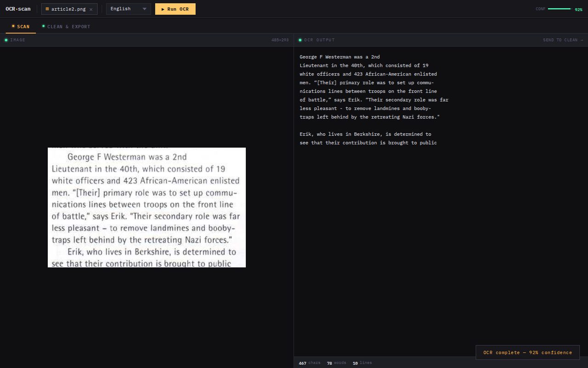This screenshot has width=588, height=368.
Task: Click output line starting "less pleasant"
Action: click(365, 109)
